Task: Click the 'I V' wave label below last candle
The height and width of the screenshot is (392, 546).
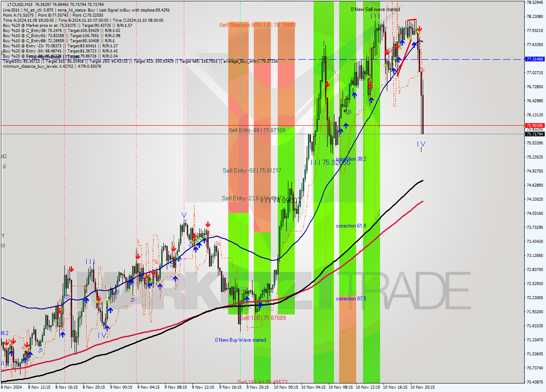Action: click(x=421, y=144)
